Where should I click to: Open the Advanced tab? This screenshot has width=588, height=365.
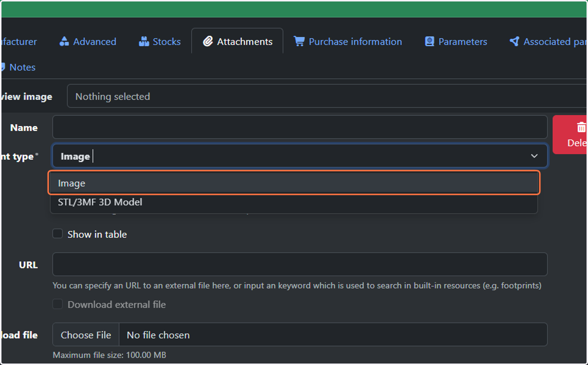[88, 42]
